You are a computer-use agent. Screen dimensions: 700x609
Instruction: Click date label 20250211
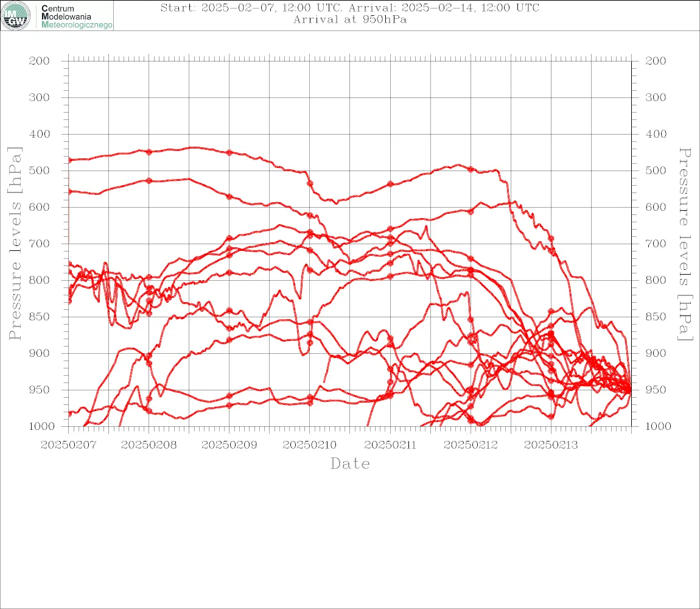pyautogui.click(x=390, y=445)
